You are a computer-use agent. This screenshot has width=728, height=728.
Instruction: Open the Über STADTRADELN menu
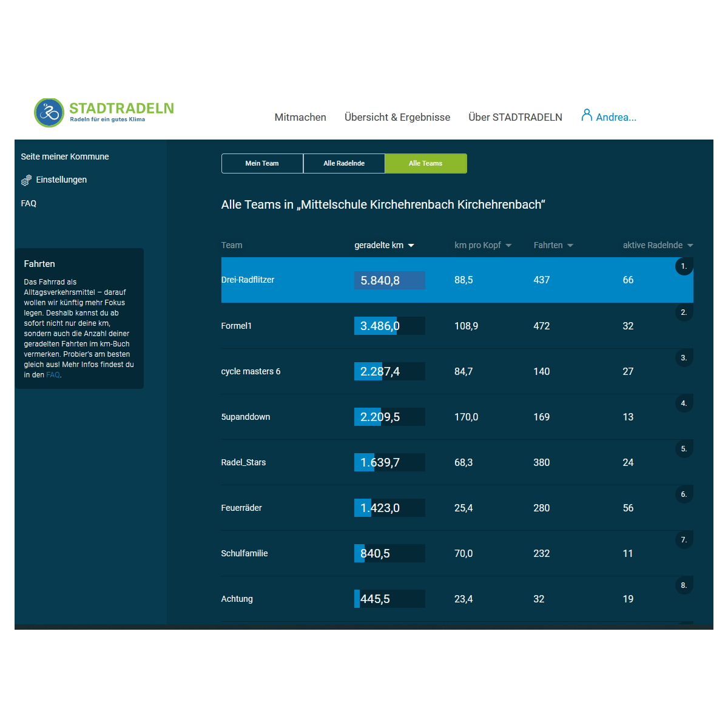coord(515,117)
